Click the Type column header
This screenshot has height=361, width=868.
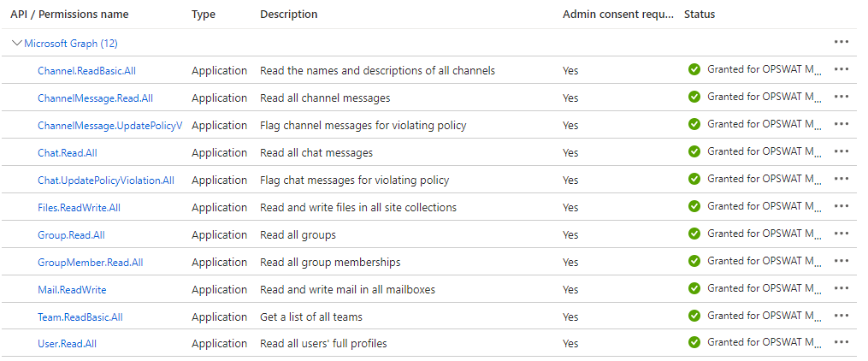click(204, 15)
